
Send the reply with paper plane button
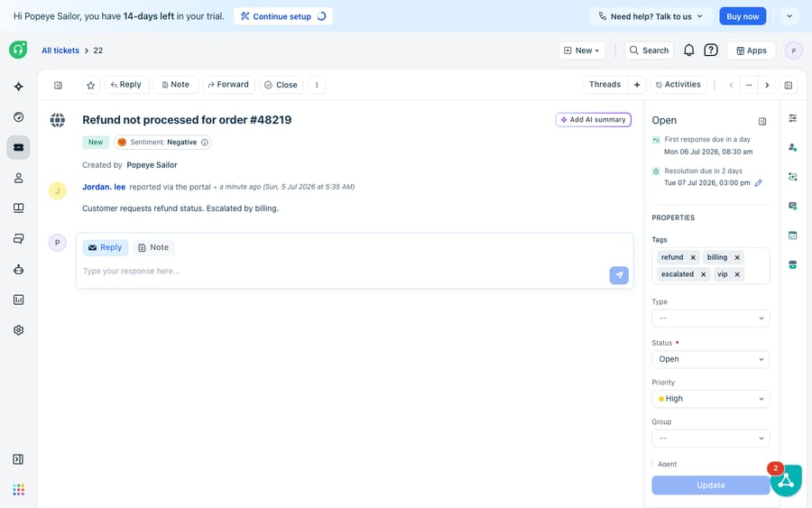pyautogui.click(x=619, y=275)
